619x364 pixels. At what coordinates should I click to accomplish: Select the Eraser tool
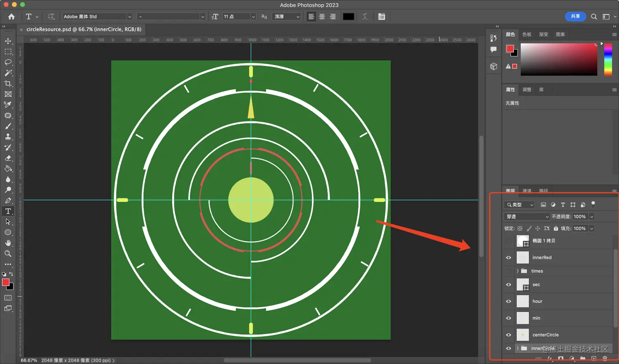pyautogui.click(x=8, y=158)
